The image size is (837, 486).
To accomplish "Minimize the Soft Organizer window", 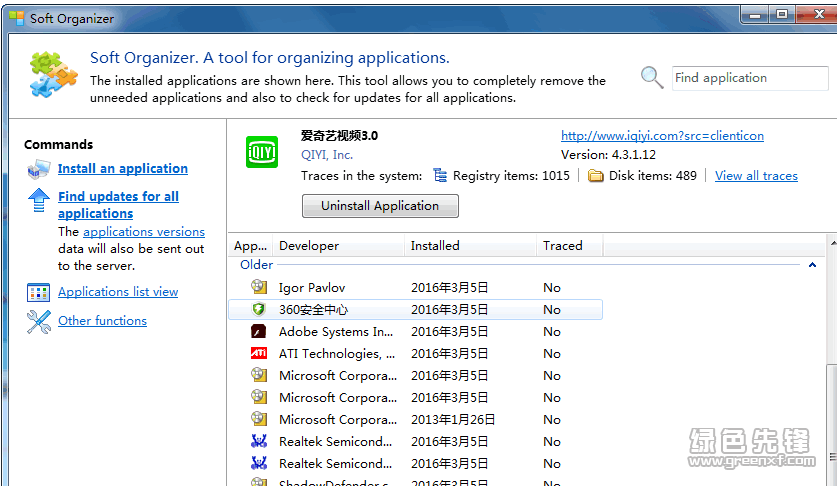I will pos(754,15).
